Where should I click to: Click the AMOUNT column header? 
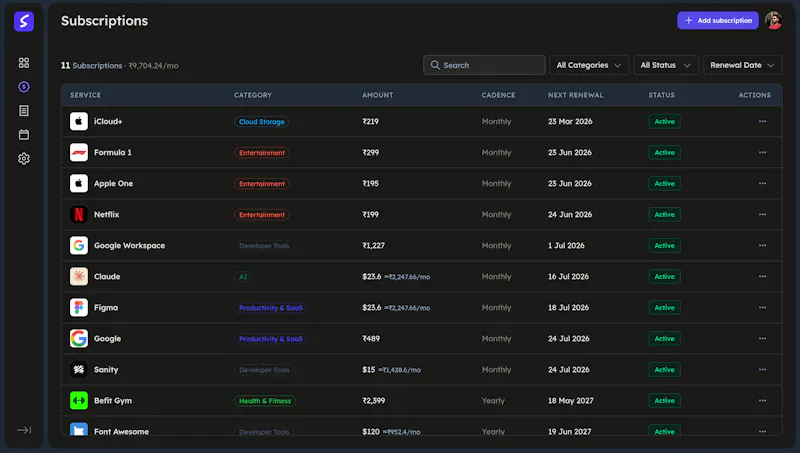tap(378, 95)
